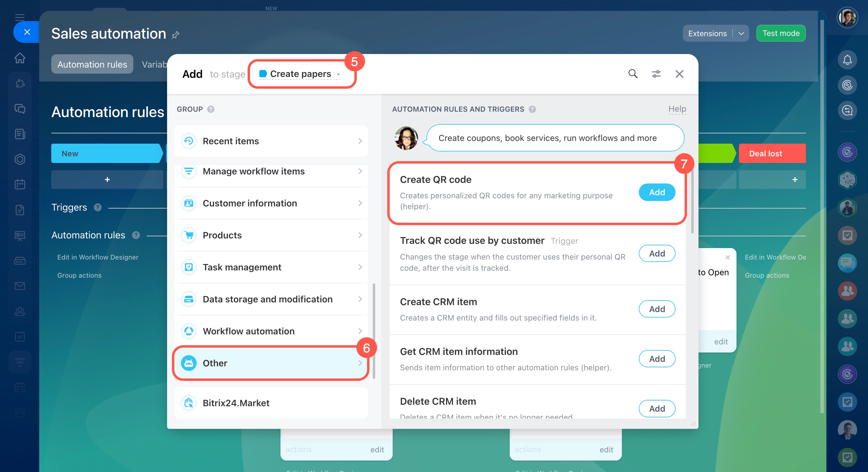868x472 pixels.
Task: Click the notifications bell icon
Action: tap(847, 60)
